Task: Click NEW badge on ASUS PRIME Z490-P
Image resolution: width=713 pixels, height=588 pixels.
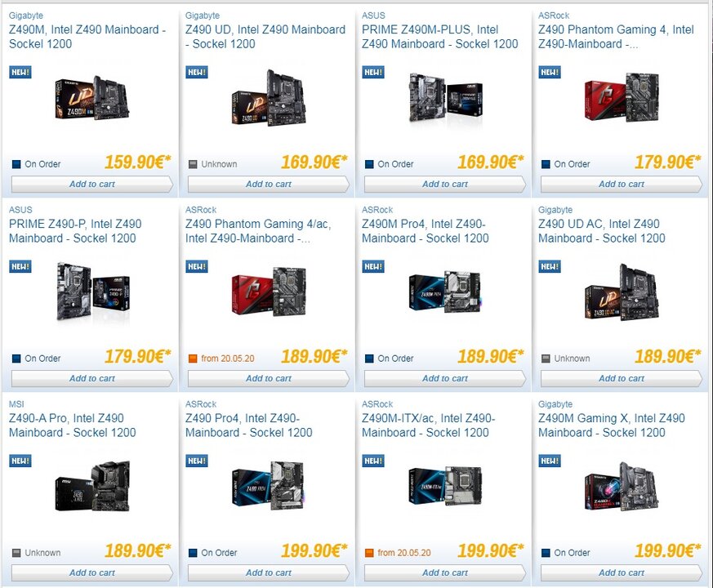Action: [20, 266]
